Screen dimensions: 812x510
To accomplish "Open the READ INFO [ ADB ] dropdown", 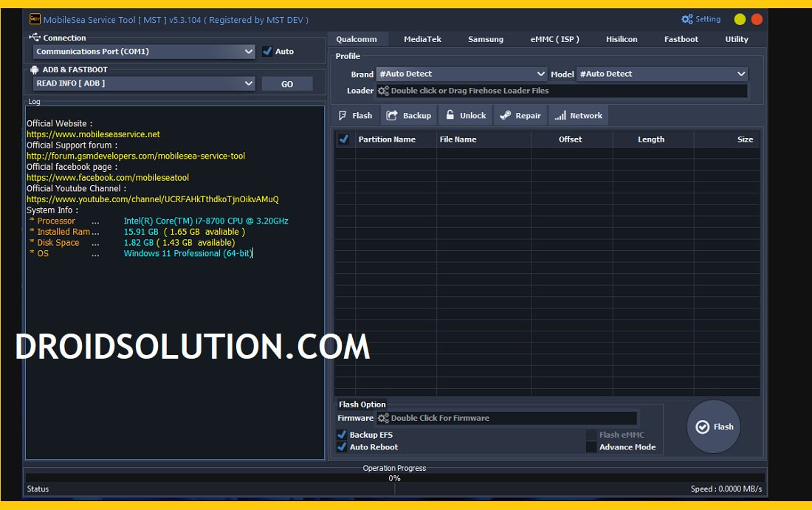I will (x=144, y=83).
